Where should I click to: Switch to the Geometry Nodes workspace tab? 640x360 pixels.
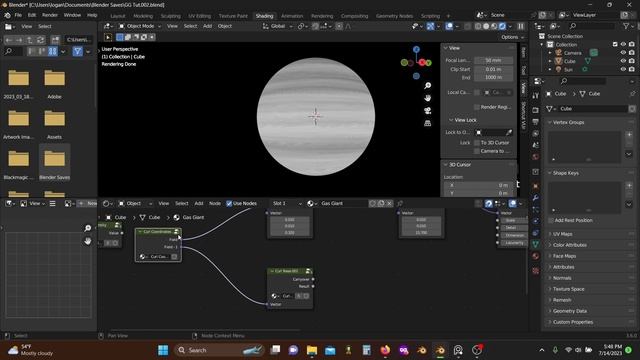click(x=394, y=16)
